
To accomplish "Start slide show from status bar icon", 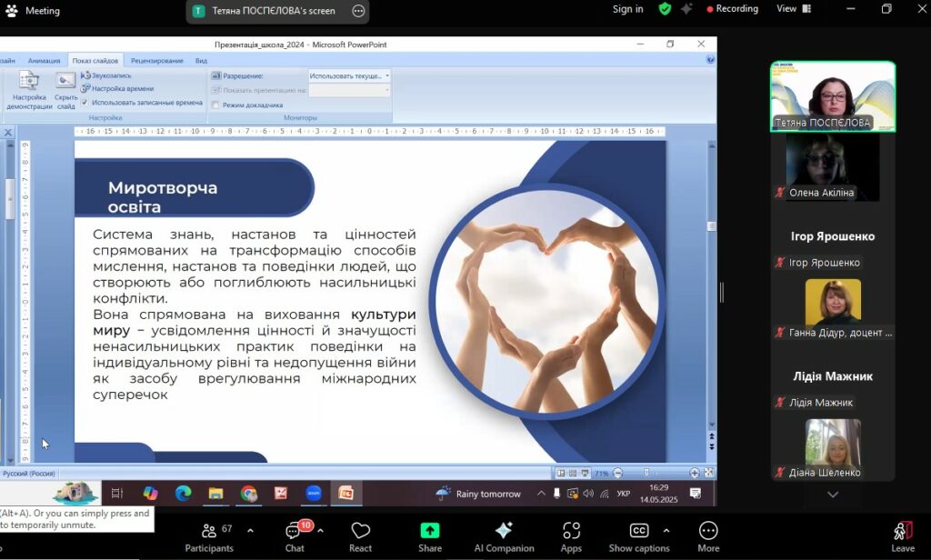I will [586, 474].
